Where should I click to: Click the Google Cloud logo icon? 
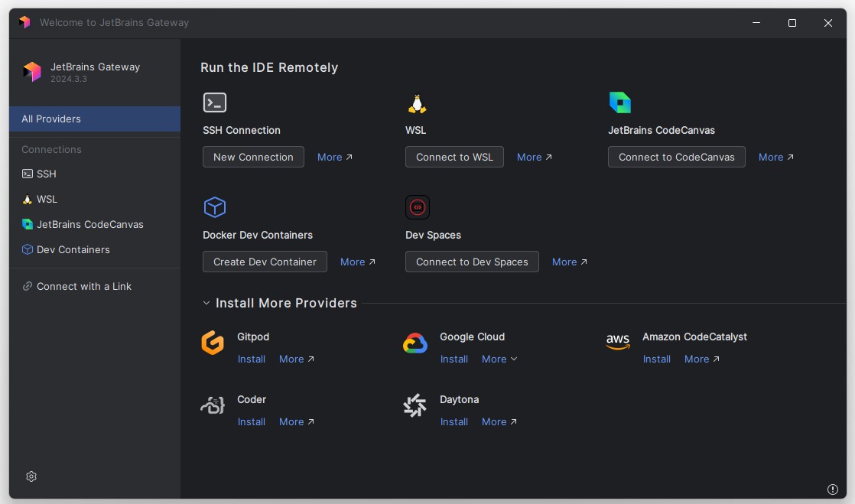415,343
